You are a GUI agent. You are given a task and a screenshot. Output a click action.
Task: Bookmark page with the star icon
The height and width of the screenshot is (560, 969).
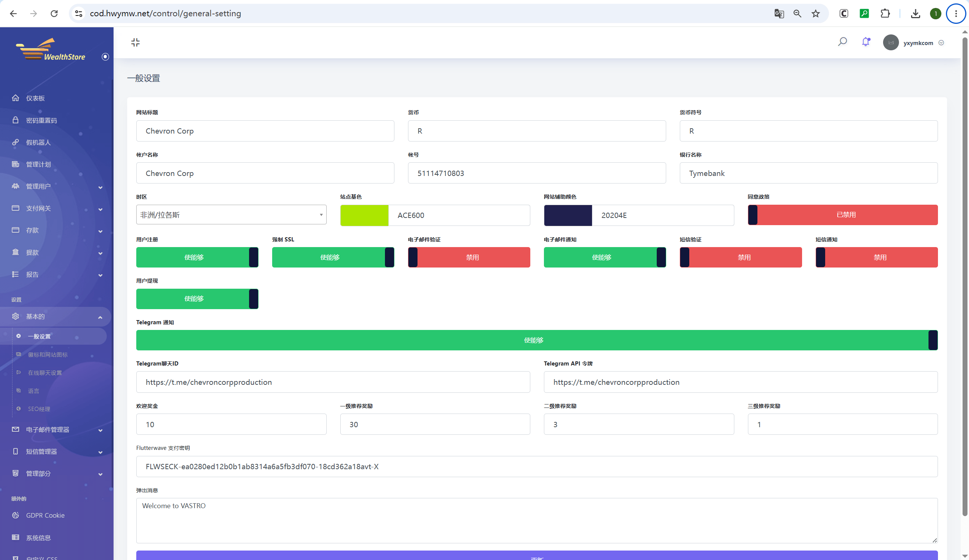pos(815,14)
